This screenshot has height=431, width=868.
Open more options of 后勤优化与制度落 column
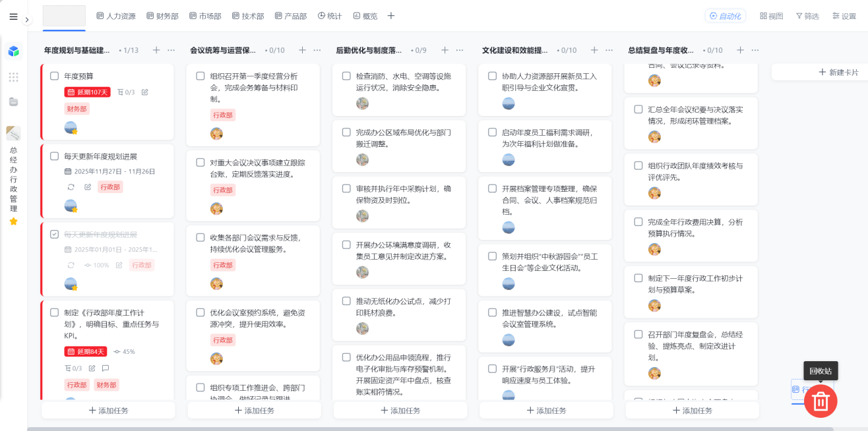click(460, 50)
